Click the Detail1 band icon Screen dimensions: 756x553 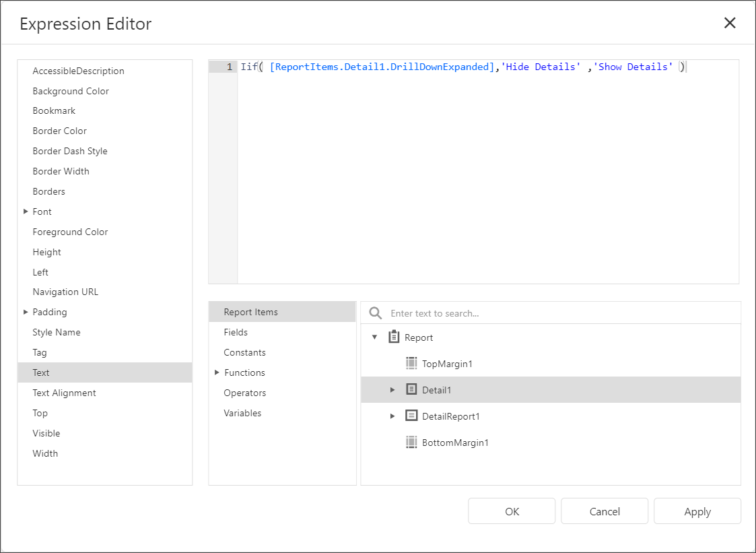click(x=411, y=389)
